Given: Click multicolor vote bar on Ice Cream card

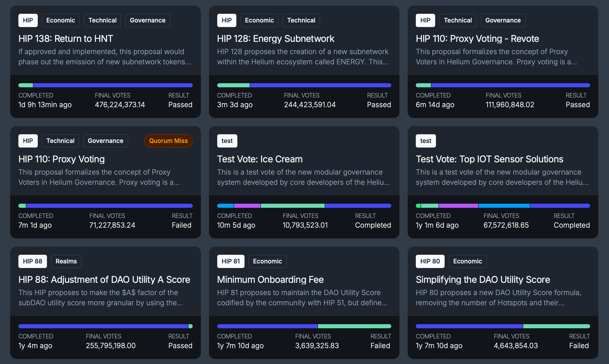Looking at the screenshot, I should 304,206.
